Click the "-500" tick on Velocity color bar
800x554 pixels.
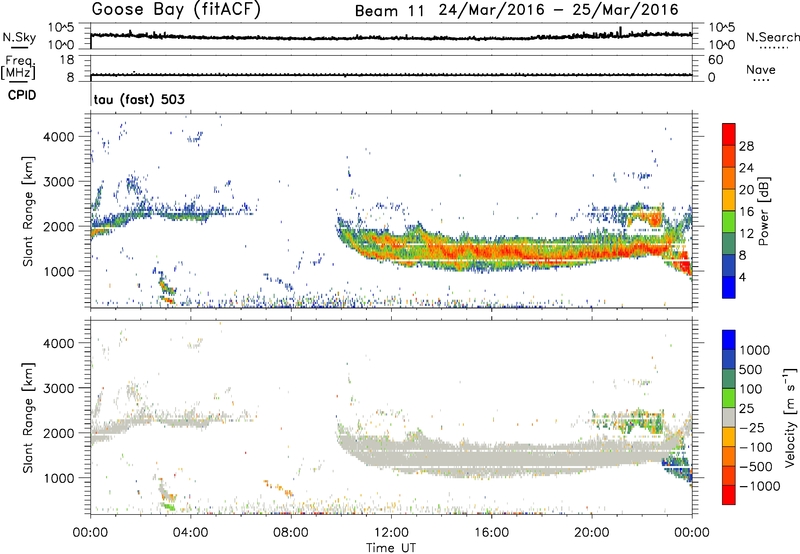(x=756, y=467)
